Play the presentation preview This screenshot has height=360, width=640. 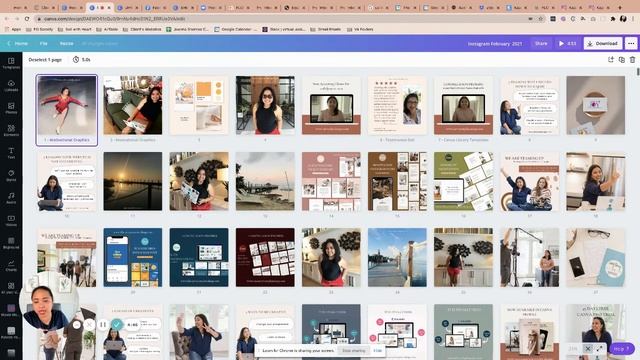567,43
